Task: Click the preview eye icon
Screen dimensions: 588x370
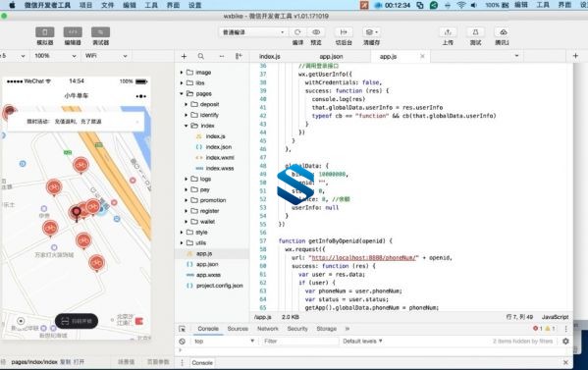Action: (316, 32)
